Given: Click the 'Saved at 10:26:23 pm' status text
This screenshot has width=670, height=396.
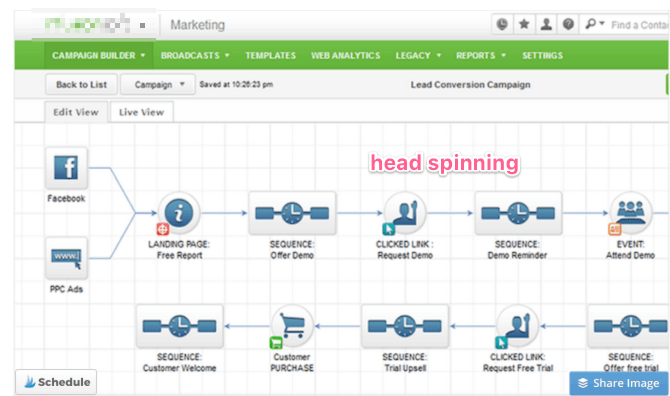Looking at the screenshot, I should click(236, 85).
